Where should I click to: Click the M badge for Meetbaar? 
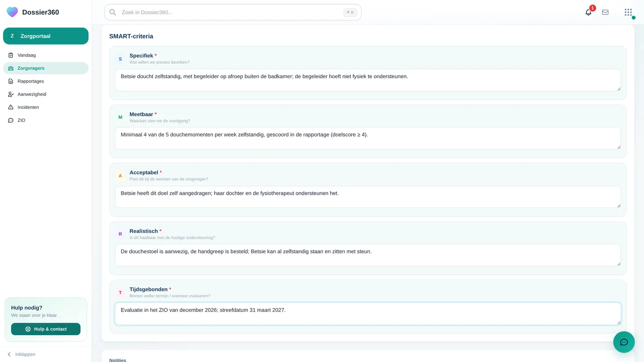pos(120,117)
